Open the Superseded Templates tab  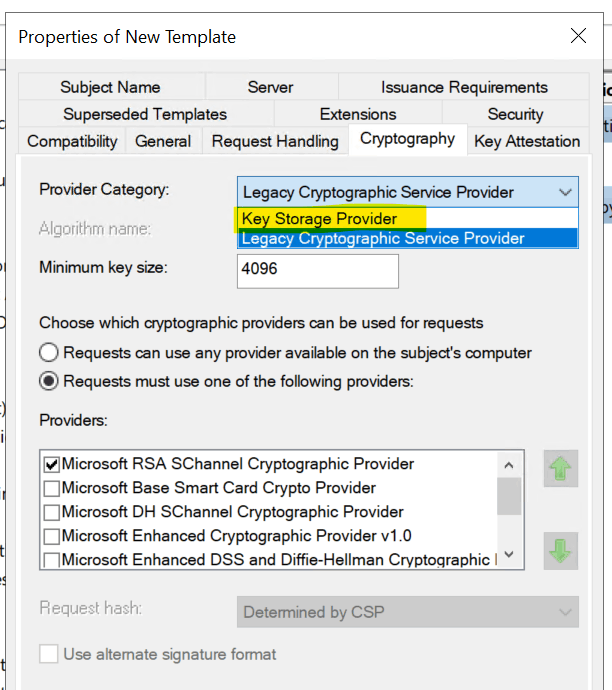tap(145, 114)
